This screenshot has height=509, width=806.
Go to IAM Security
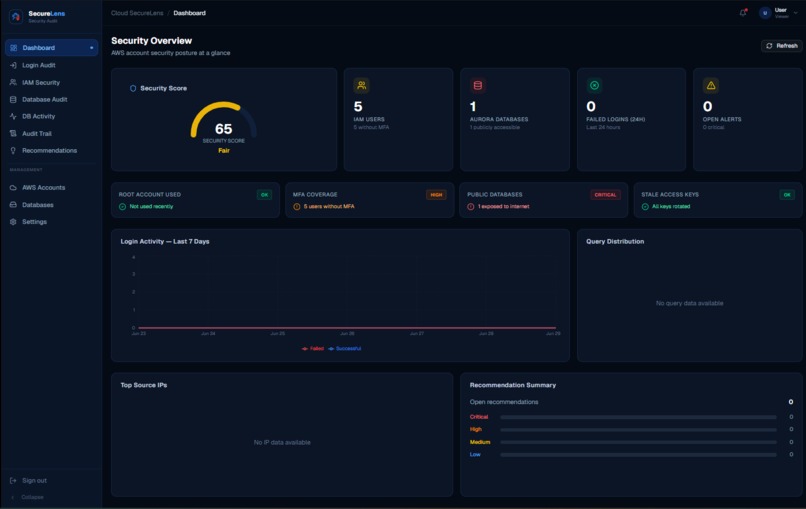pos(51,82)
